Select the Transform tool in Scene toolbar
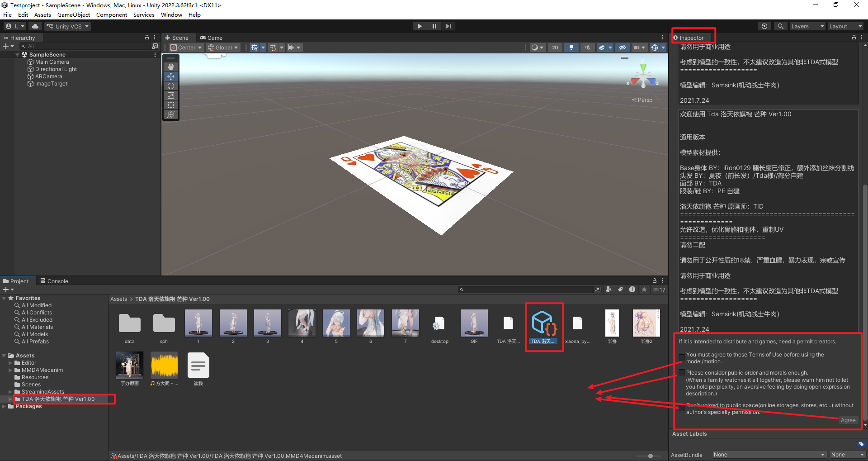 [171, 114]
